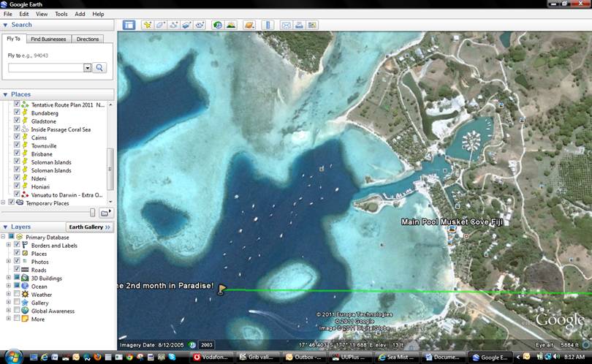
Task: Expand the Global Awareness layer node
Action: [x=9, y=311]
